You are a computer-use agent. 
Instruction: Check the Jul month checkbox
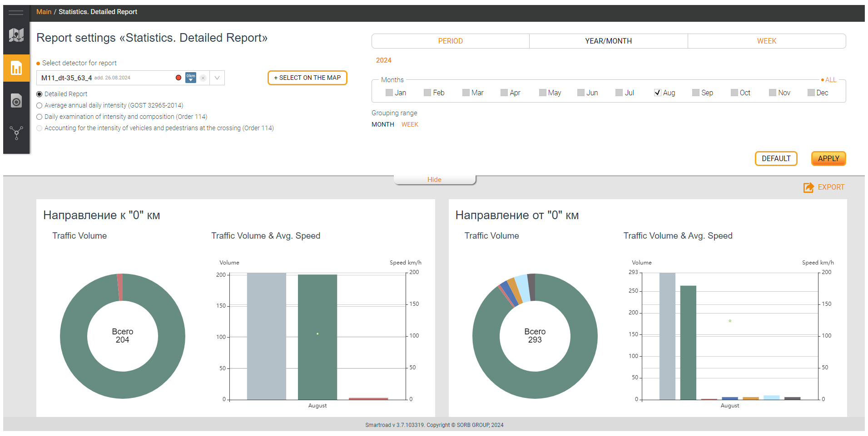(x=619, y=93)
